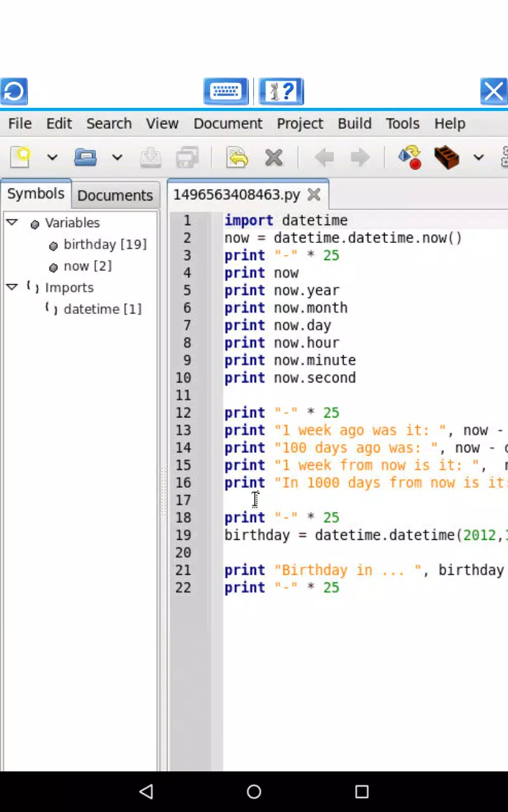
Task: Navigate forward one location arrow
Action: (360, 157)
